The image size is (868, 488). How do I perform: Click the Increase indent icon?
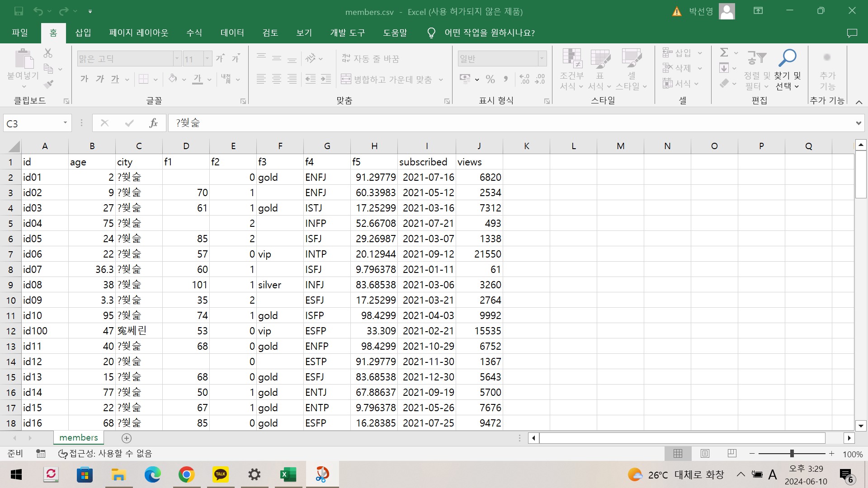tap(326, 80)
